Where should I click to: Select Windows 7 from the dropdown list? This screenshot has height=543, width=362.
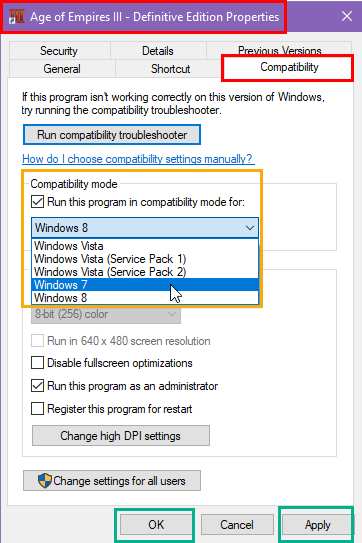(145, 285)
